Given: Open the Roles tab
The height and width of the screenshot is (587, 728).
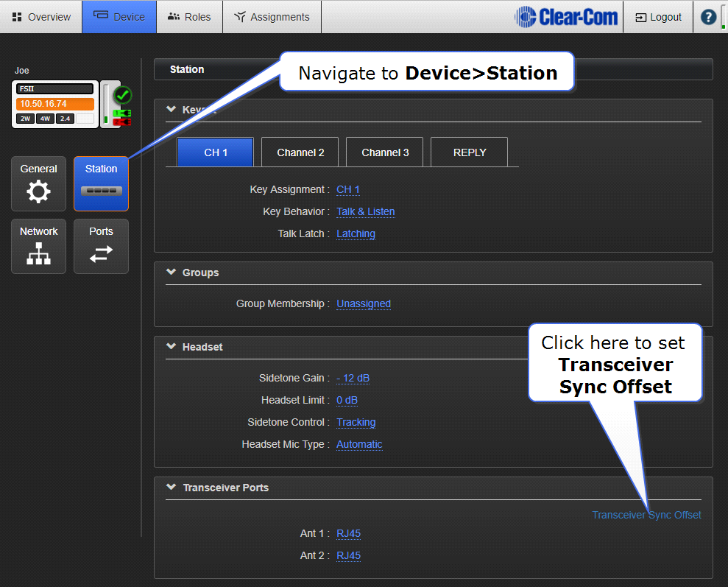Looking at the screenshot, I should pyautogui.click(x=189, y=17).
